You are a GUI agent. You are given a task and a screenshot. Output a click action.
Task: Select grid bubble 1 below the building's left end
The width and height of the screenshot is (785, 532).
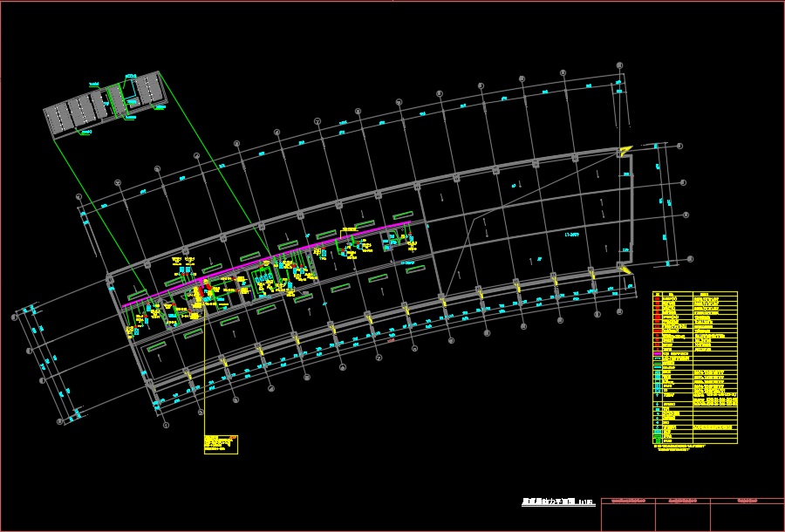pyautogui.click(x=166, y=425)
